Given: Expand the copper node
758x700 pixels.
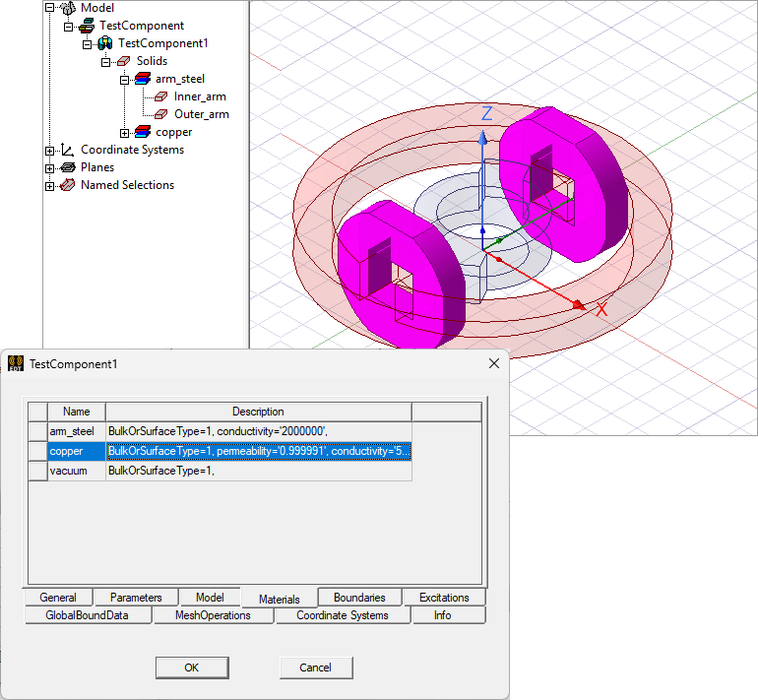Looking at the screenshot, I should click(x=124, y=133).
